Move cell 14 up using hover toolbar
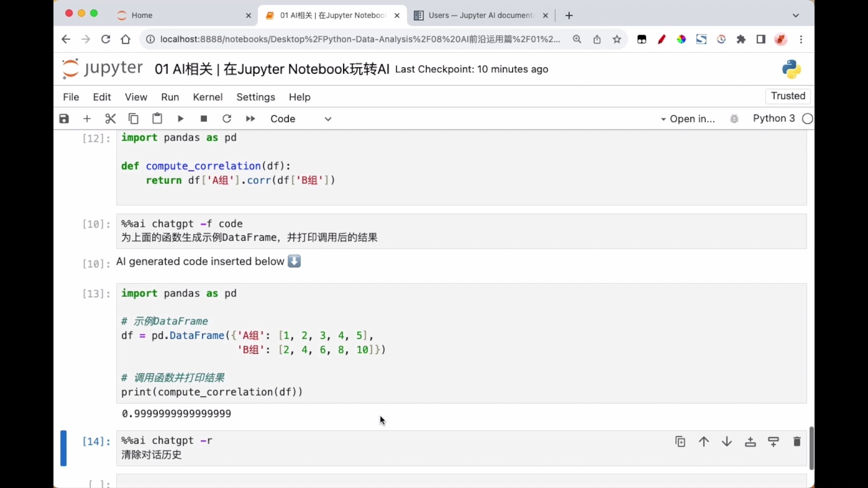Image resolution: width=868 pixels, height=488 pixels. point(703,441)
